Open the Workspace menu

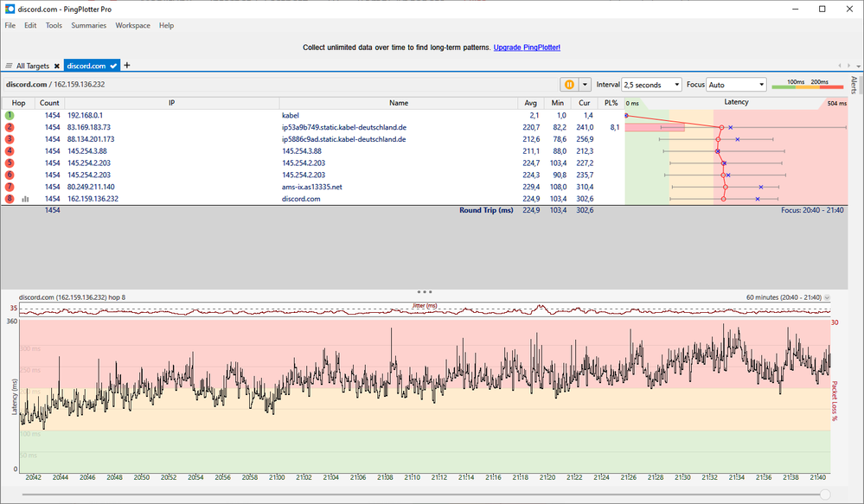click(x=133, y=25)
